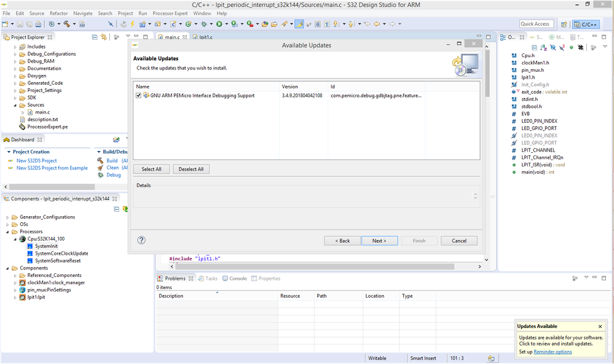The width and height of the screenshot is (614, 364).
Task: Click Collapse All icon in Project Explorer
Action: click(x=95, y=37)
